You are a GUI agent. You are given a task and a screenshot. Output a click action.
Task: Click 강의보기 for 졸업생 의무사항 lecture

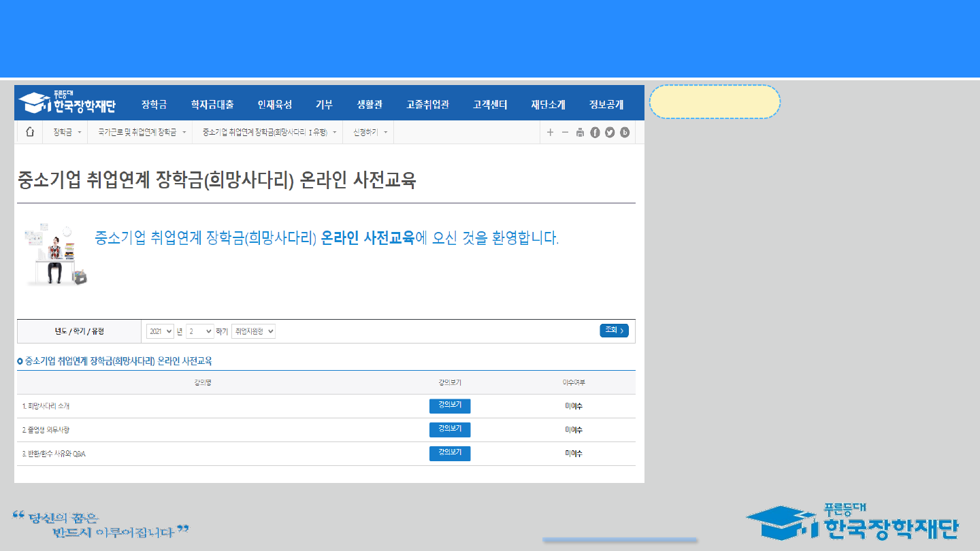[450, 430]
